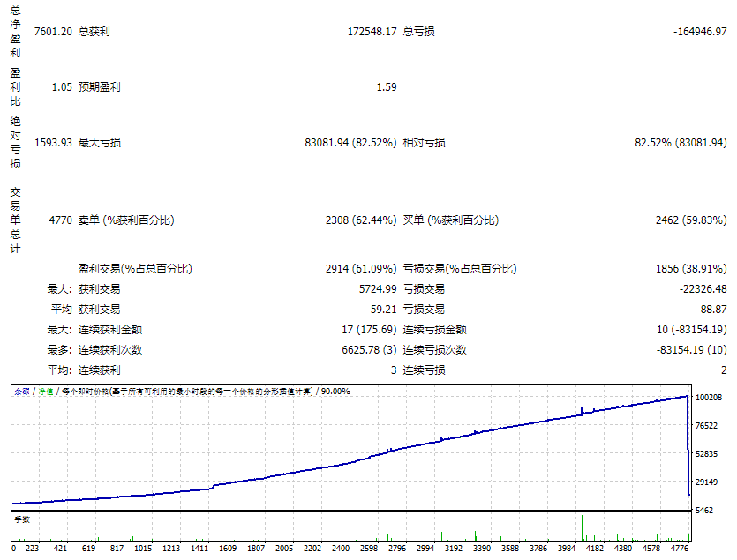The width and height of the screenshot is (737, 560).
Task: Select loss trades value 1856 (38.91%)
Action: click(x=691, y=269)
